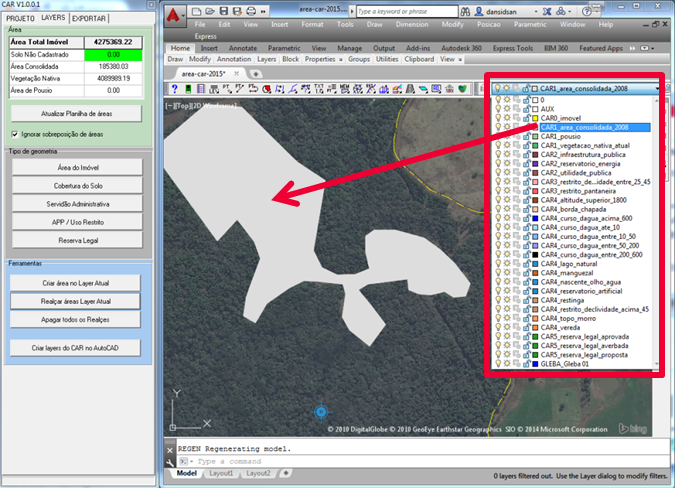Click purple swatch of CAR2_reservatorio_energia
This screenshot has width=675, height=488.
coord(535,164)
